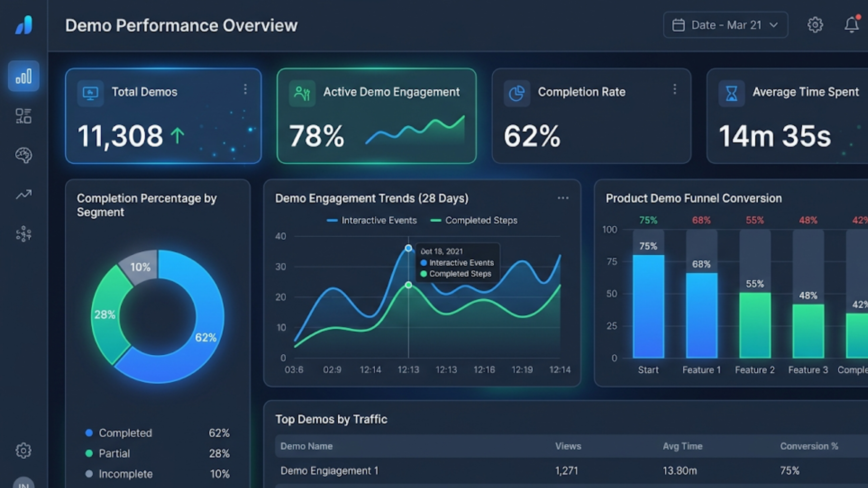The height and width of the screenshot is (488, 868).
Task: Click the bar chart analytics sidebar icon
Action: point(24,76)
